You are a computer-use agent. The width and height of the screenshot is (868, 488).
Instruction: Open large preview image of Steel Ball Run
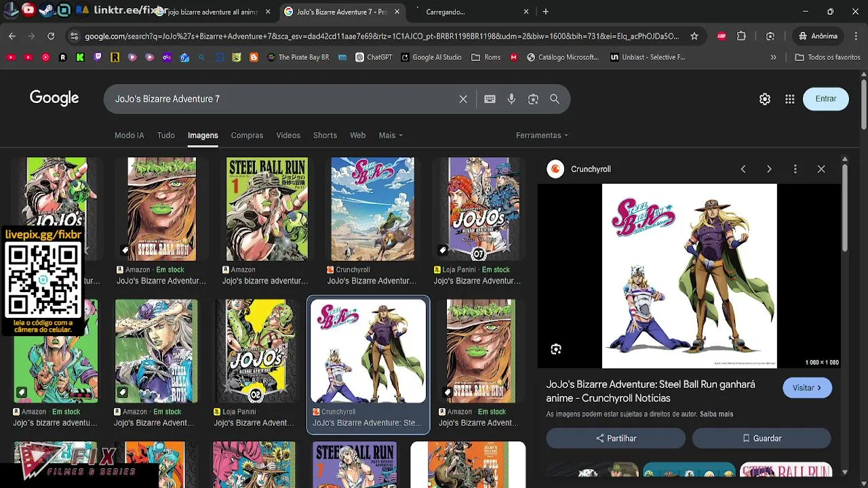click(690, 276)
